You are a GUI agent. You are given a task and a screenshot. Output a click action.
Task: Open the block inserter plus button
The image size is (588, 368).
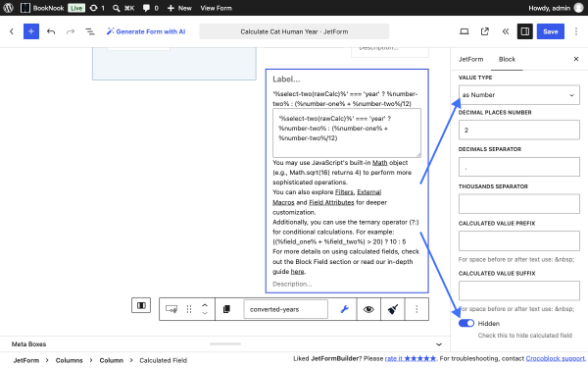pyautogui.click(x=31, y=31)
